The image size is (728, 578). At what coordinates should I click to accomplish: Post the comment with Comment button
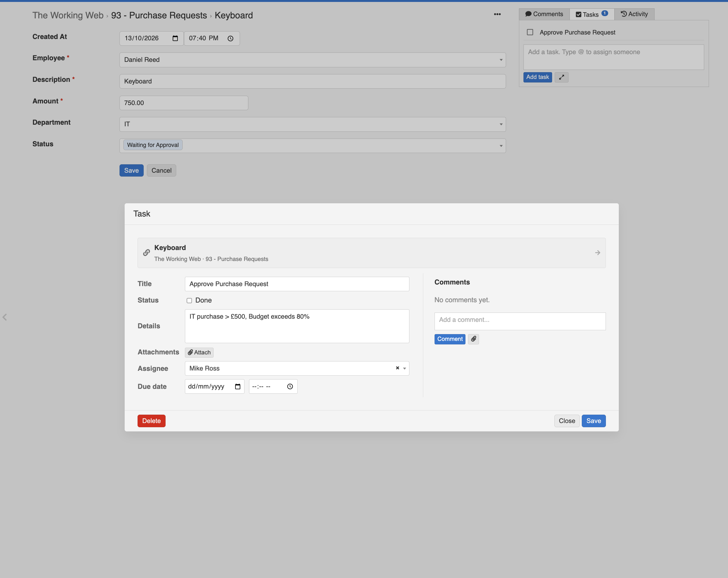[450, 339]
